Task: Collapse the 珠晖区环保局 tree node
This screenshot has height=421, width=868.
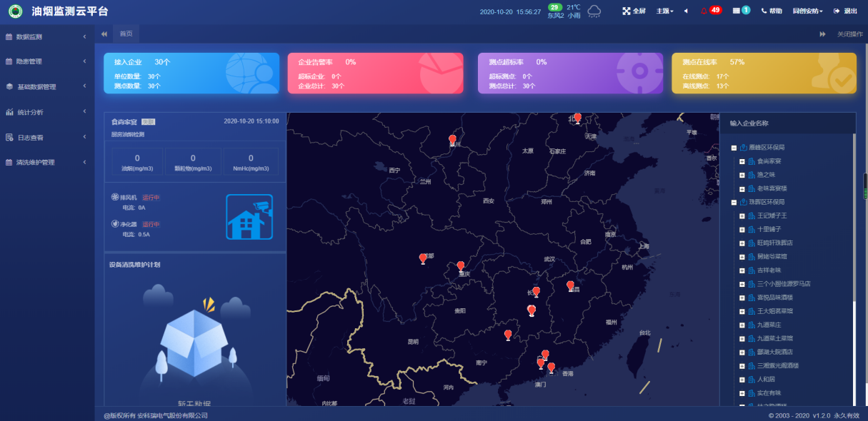Action: (x=734, y=202)
